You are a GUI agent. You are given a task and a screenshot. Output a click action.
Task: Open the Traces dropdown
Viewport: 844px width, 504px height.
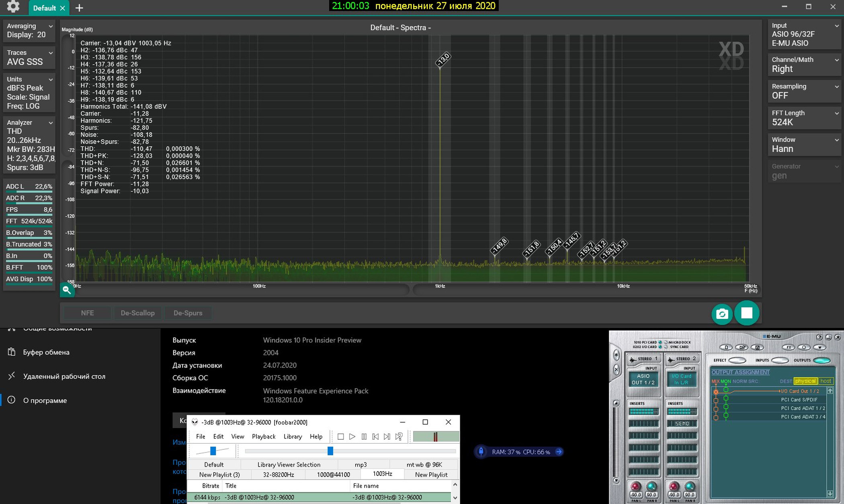click(29, 57)
